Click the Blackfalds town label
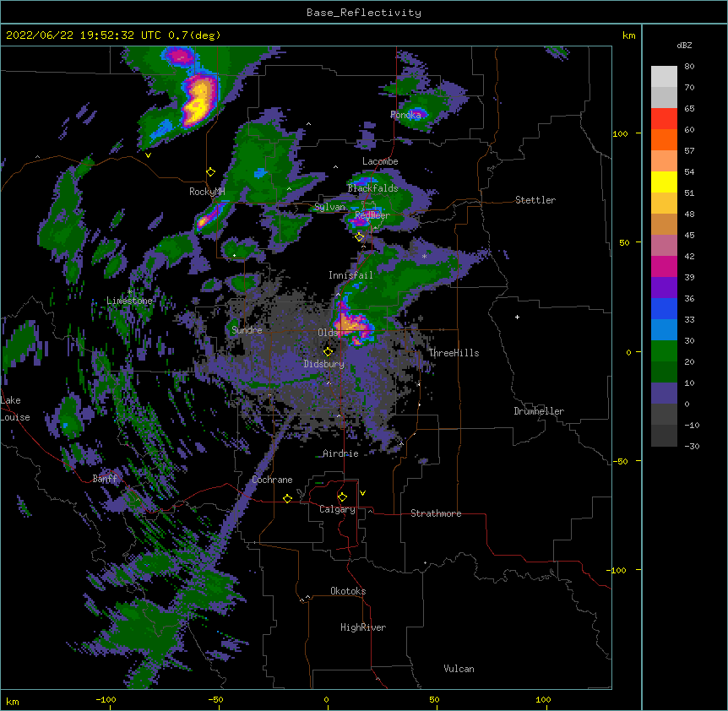 tap(372, 188)
